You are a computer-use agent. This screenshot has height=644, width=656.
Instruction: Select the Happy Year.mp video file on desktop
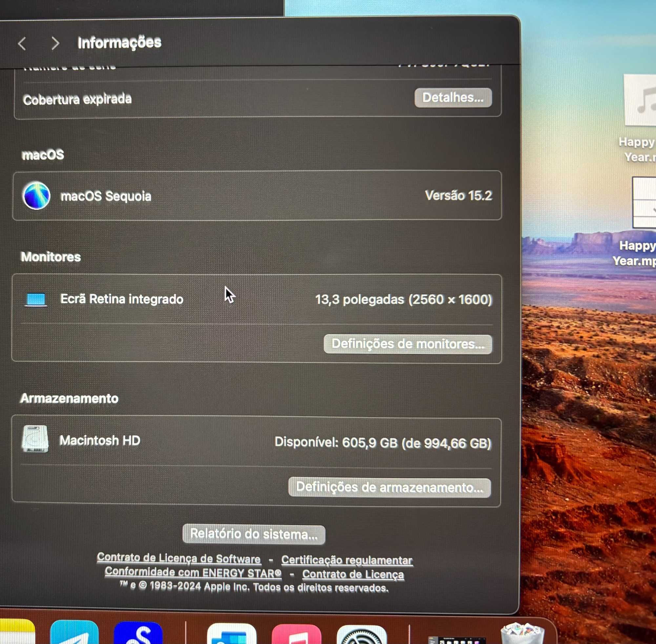(x=644, y=202)
